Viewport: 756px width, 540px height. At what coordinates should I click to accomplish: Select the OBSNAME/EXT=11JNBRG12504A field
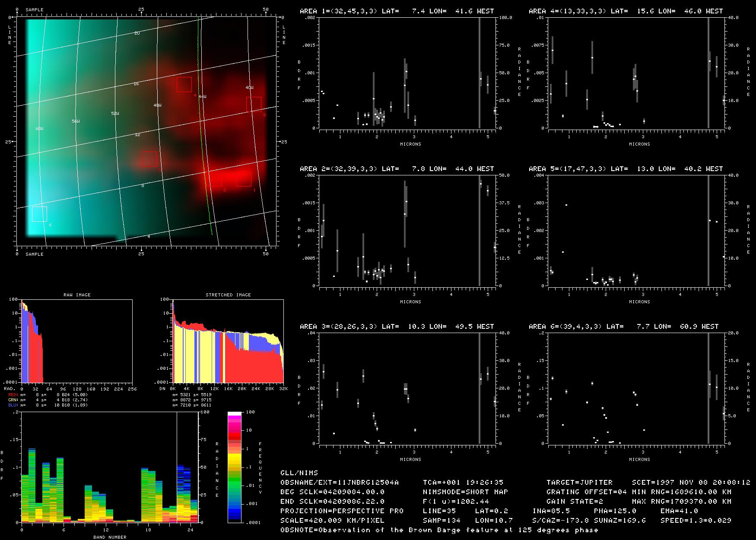click(x=340, y=483)
